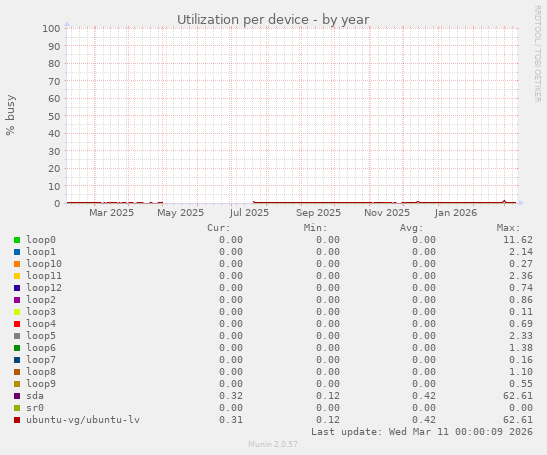Image resolution: width=547 pixels, height=455 pixels.
Task: Click the loop12 dark blue swatch
Action: tap(17, 288)
